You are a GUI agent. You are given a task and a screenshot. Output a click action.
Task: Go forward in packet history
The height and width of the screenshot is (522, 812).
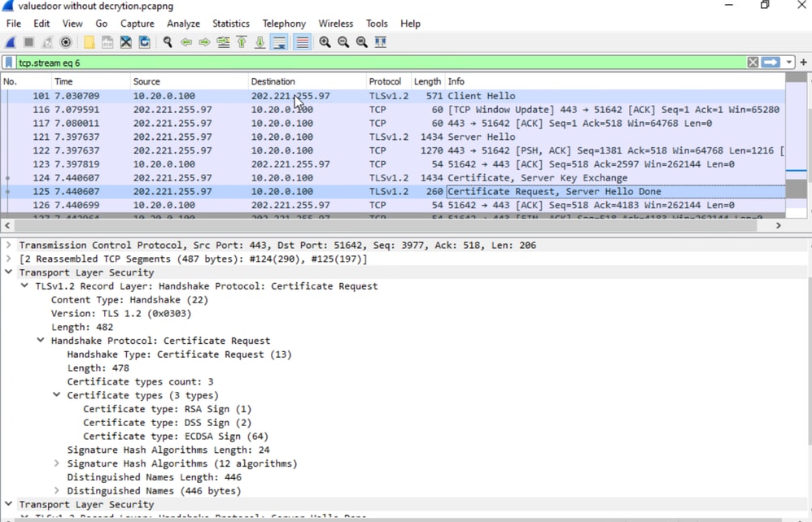tap(204, 42)
